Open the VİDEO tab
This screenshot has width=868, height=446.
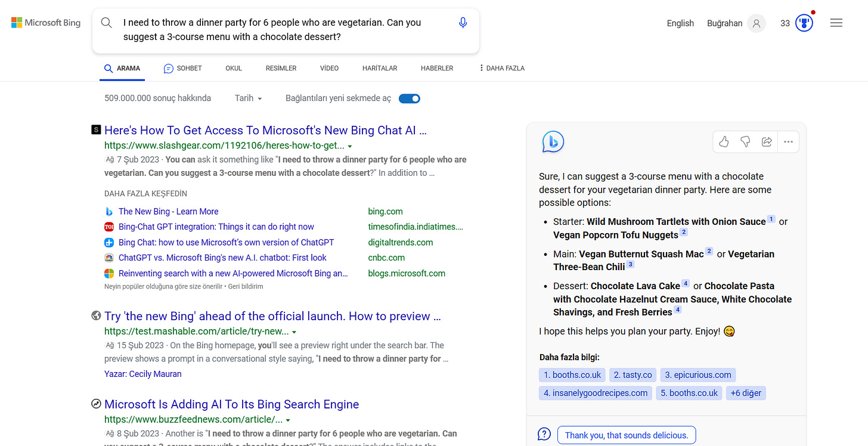(329, 68)
